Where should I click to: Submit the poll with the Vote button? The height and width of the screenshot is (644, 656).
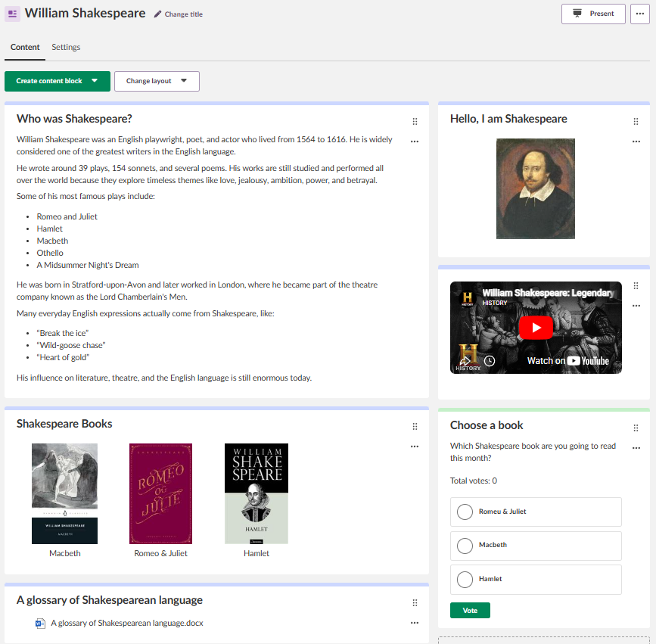pos(470,611)
